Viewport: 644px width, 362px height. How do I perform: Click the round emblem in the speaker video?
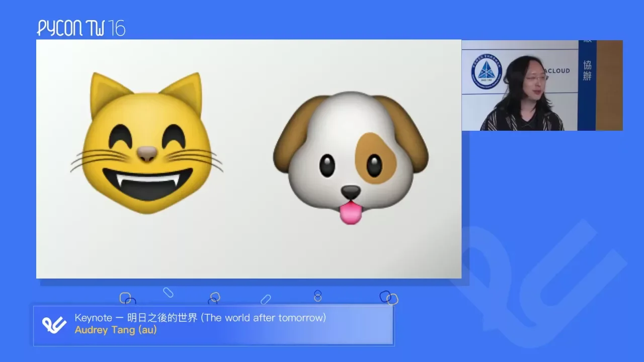486,72
